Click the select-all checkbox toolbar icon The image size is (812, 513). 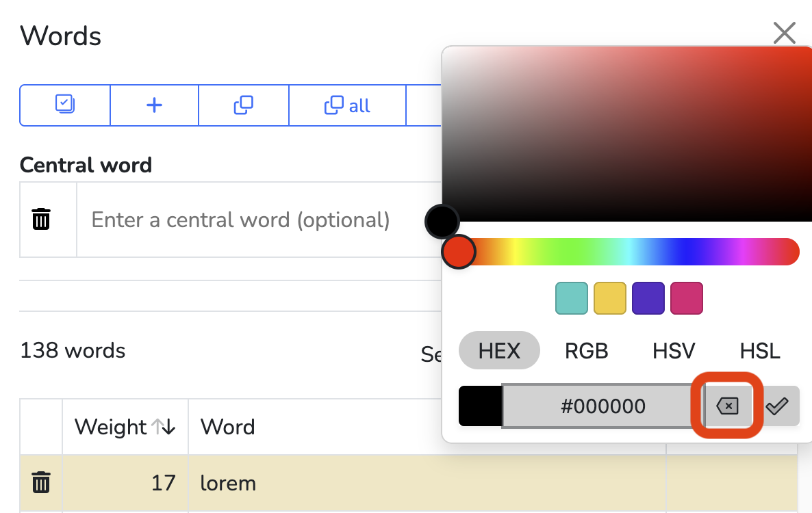(65, 105)
